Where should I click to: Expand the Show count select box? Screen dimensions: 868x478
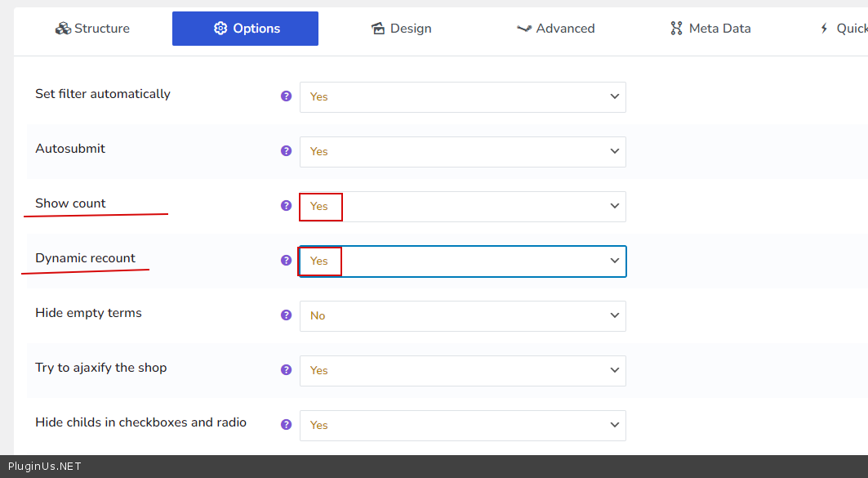pos(462,206)
